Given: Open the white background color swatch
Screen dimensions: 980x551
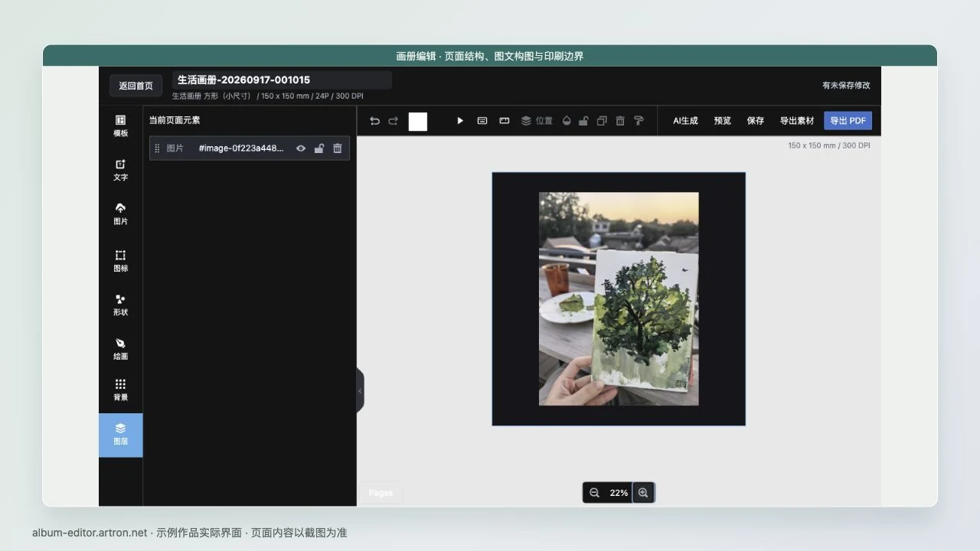Looking at the screenshot, I should (418, 122).
